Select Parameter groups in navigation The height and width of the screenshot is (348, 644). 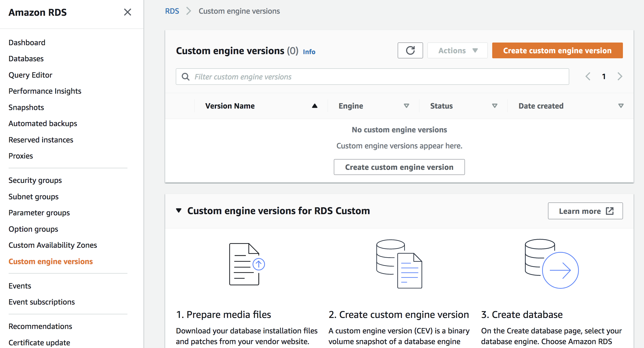point(39,213)
